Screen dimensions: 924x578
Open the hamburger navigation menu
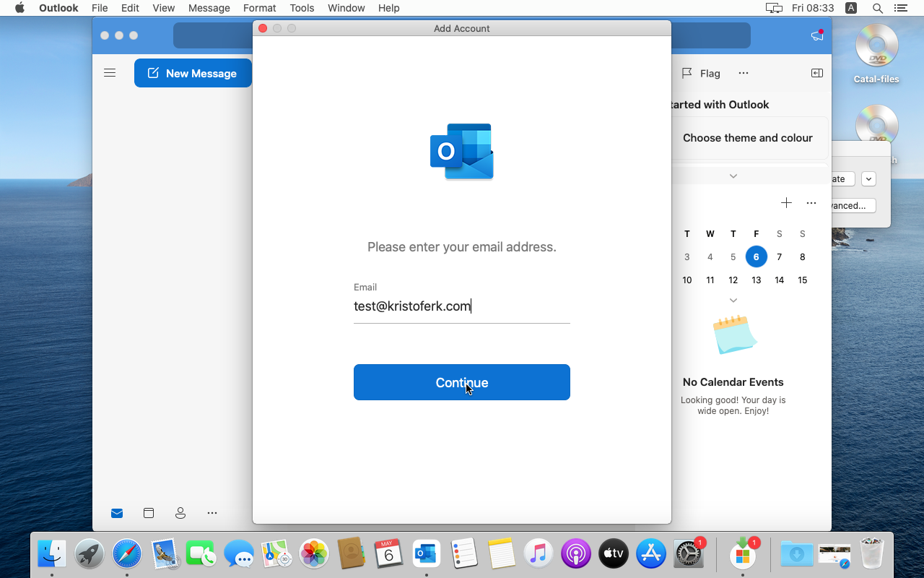(110, 73)
